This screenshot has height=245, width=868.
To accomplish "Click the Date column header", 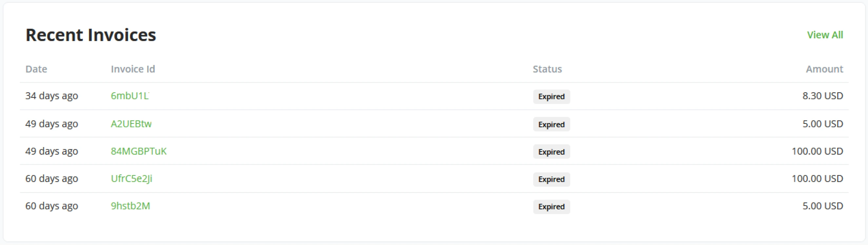I will [36, 69].
